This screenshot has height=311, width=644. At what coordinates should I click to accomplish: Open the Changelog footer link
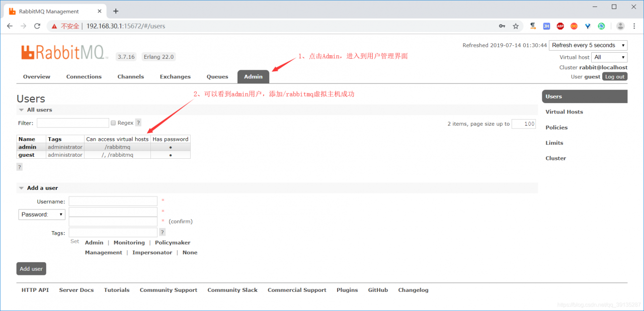pyautogui.click(x=413, y=290)
